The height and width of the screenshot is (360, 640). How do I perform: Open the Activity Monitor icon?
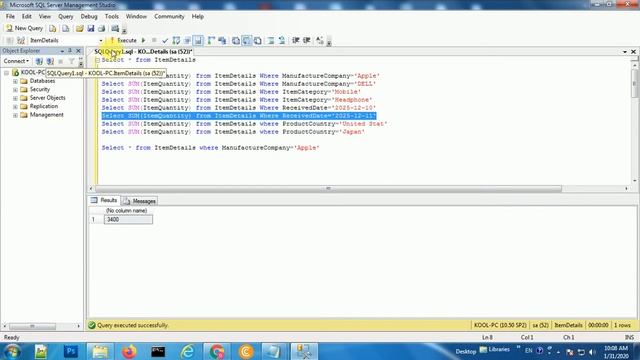click(x=115, y=28)
